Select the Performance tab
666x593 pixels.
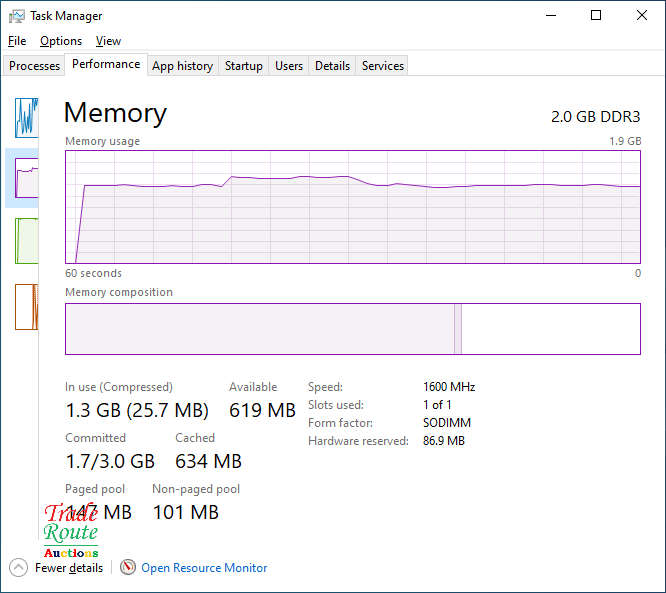[x=106, y=64]
